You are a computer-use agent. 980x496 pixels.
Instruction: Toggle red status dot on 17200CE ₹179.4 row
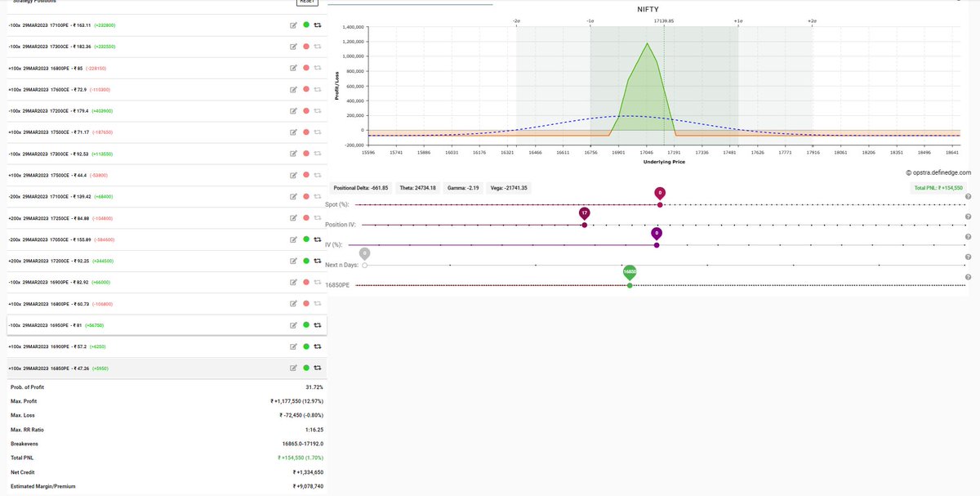(305, 111)
